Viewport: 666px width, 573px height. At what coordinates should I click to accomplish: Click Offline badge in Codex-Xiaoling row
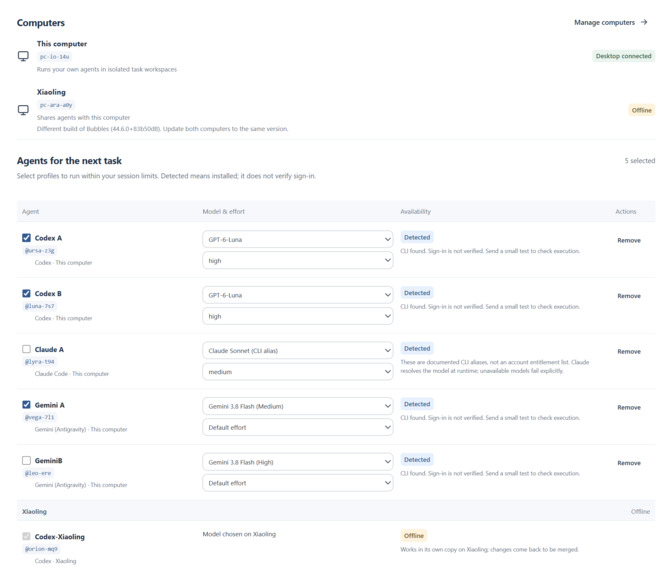[414, 536]
